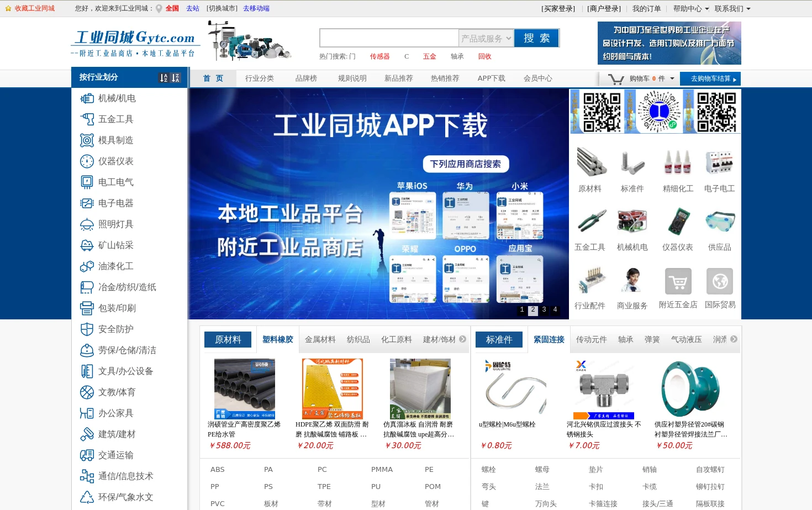The height and width of the screenshot is (510, 812).
Task: Open the 买家登录 link
Action: pyautogui.click(x=558, y=9)
